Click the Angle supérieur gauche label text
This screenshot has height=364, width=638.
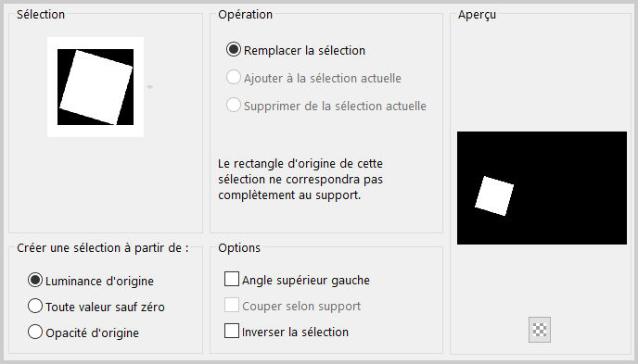306,281
